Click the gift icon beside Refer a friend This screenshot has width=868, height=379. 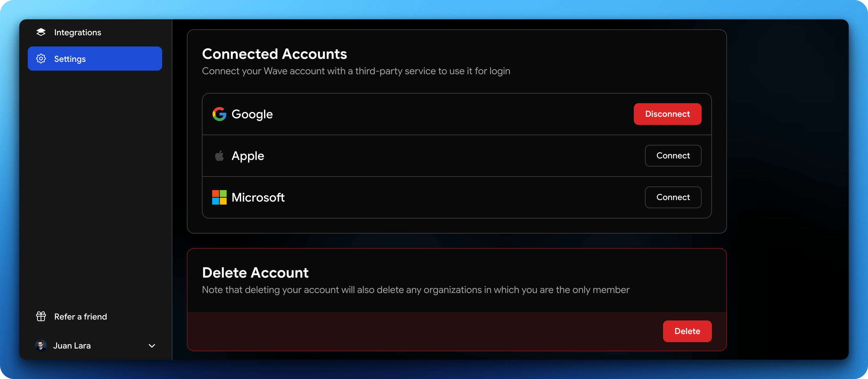coord(41,317)
